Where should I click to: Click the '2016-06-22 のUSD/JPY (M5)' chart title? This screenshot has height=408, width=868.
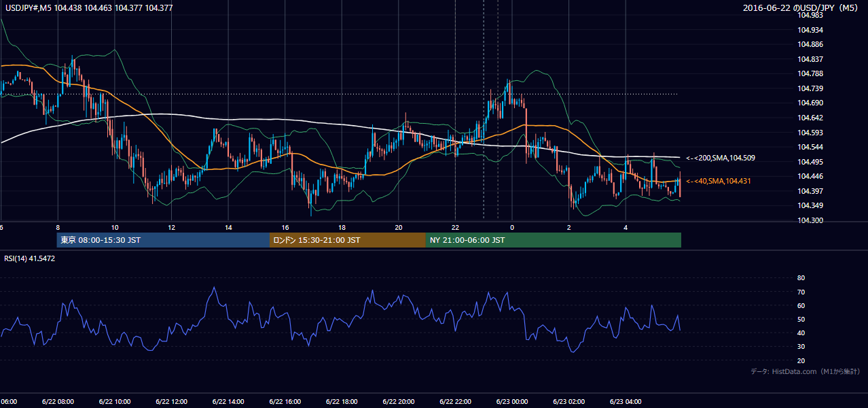[x=801, y=8]
